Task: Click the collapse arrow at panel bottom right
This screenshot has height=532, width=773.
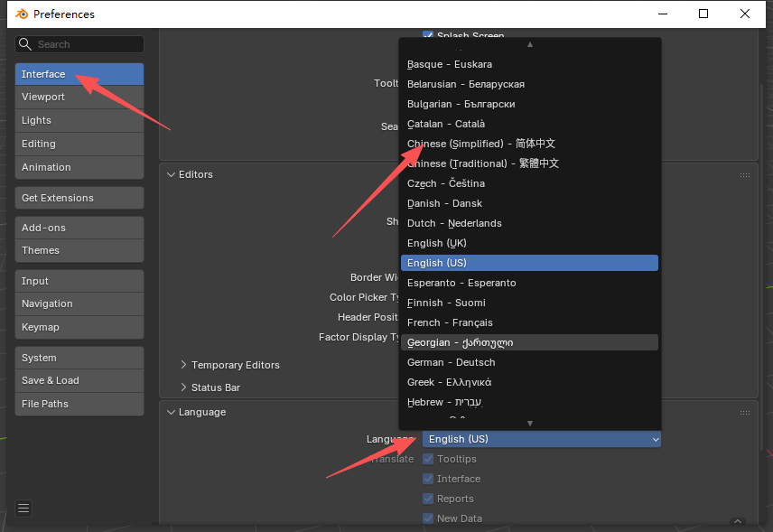Action: (x=738, y=521)
